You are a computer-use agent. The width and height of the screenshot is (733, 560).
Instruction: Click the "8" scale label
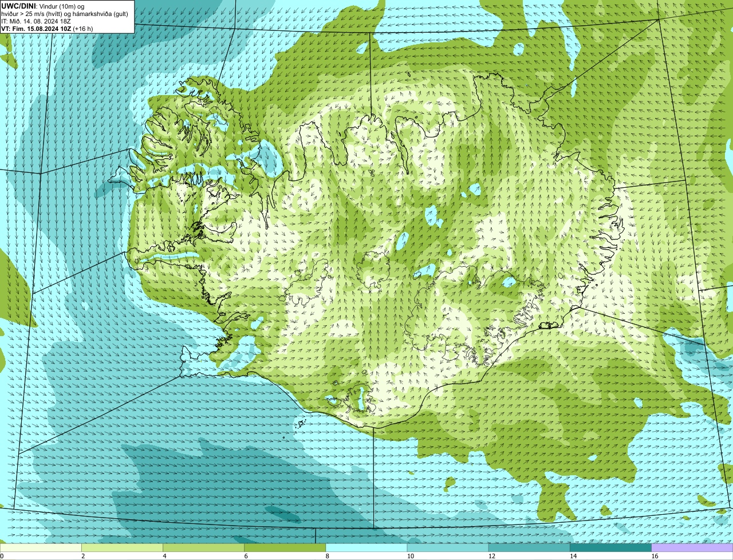pyautogui.click(x=327, y=556)
